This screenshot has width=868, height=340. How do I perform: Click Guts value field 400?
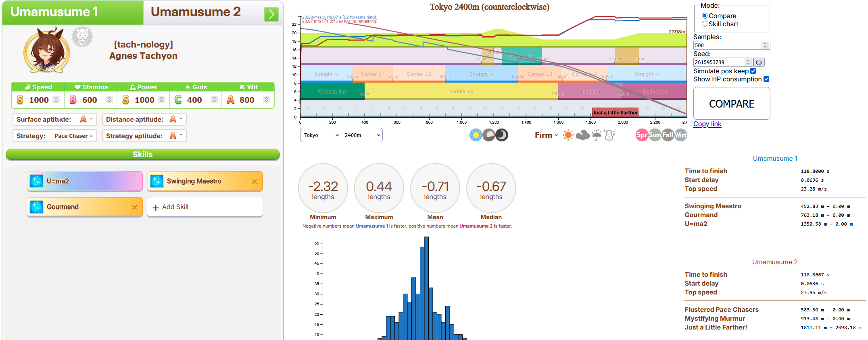[x=194, y=100]
